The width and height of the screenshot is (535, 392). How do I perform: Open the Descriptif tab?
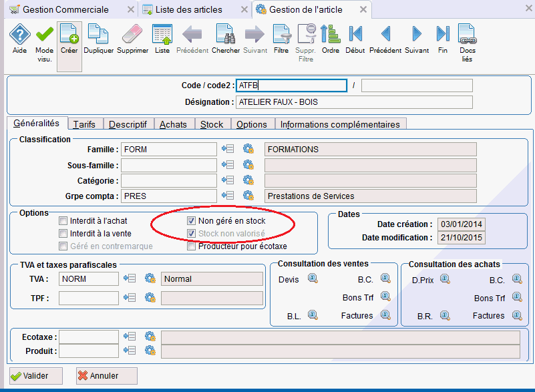[128, 124]
